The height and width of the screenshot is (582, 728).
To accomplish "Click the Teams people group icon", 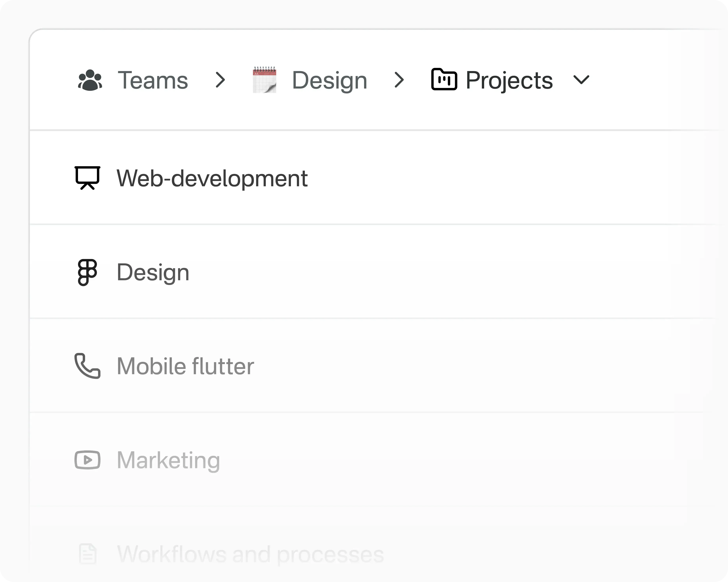I will point(90,80).
